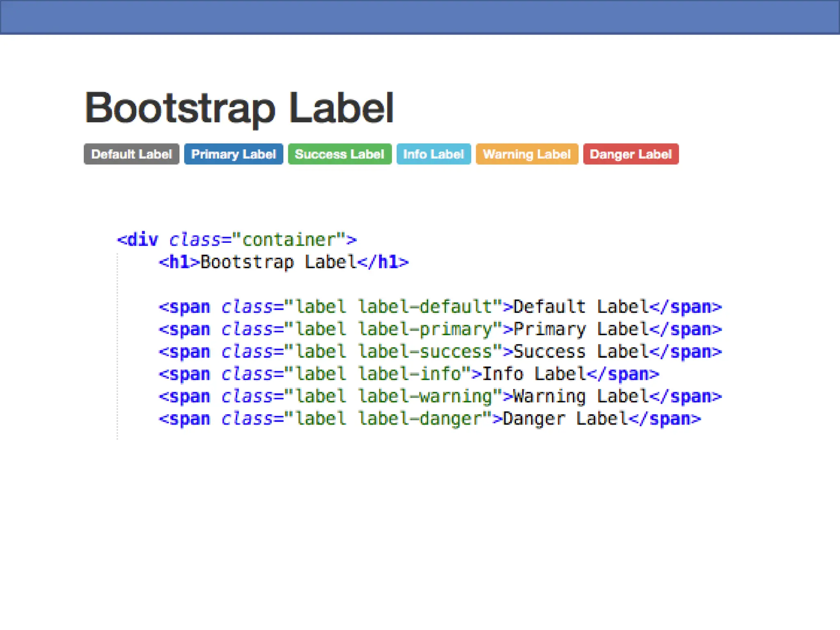Click the red Danger Label badge
Screen dimensions: 840x630
pyautogui.click(x=631, y=154)
